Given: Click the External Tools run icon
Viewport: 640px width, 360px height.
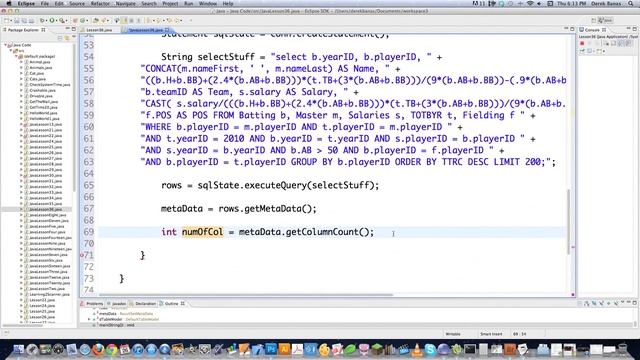Looking at the screenshot, I should point(62,20).
